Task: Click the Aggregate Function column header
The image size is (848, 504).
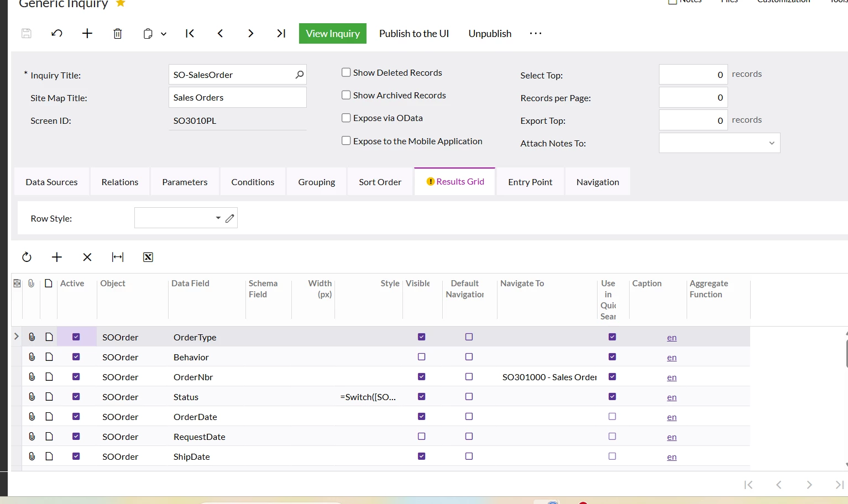Action: click(709, 288)
